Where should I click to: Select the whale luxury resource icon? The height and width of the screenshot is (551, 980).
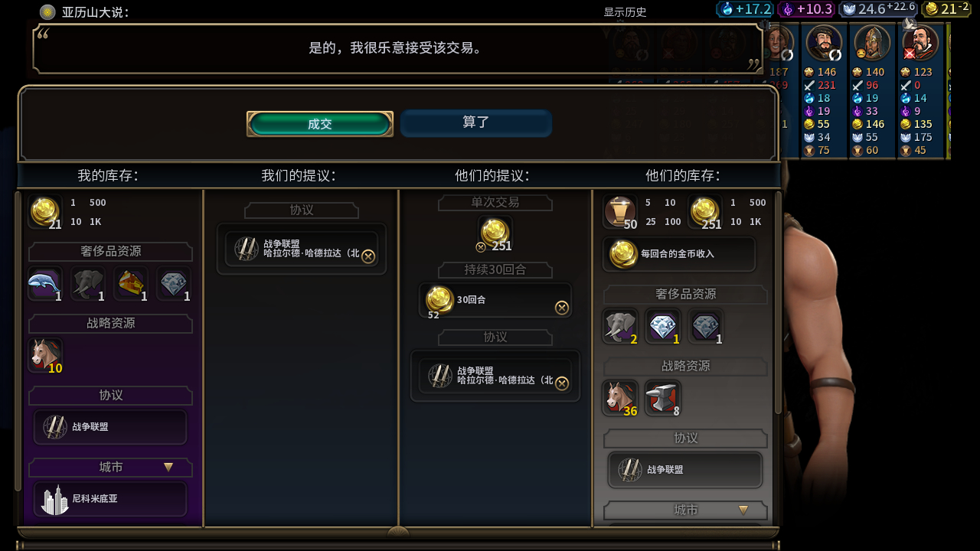click(x=45, y=284)
